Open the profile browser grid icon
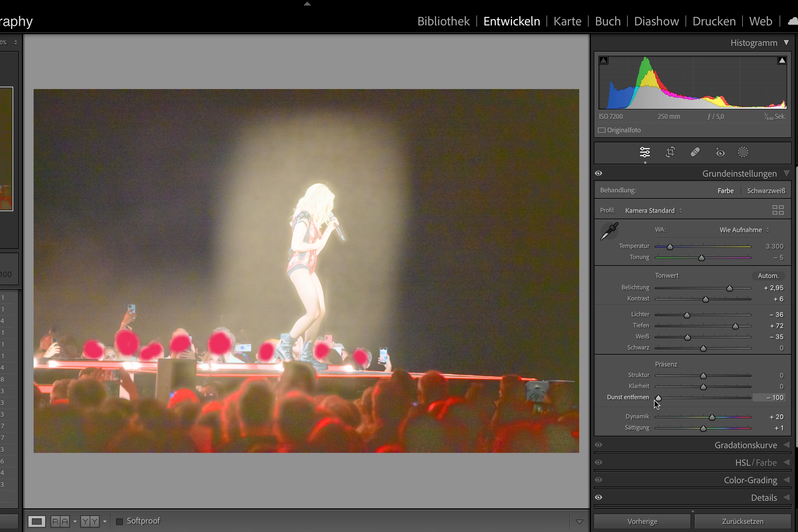Image resolution: width=798 pixels, height=532 pixels. (x=778, y=210)
